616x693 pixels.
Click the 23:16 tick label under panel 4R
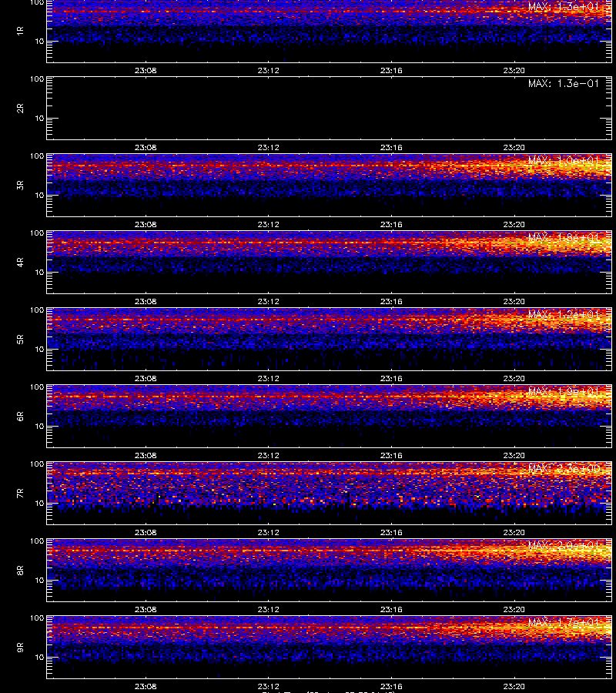coord(391,301)
